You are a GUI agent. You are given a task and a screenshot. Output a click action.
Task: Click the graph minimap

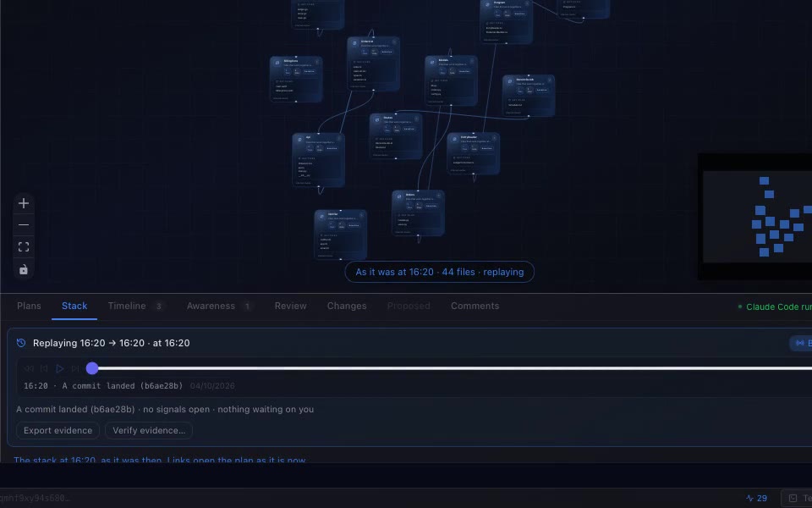[x=756, y=217]
